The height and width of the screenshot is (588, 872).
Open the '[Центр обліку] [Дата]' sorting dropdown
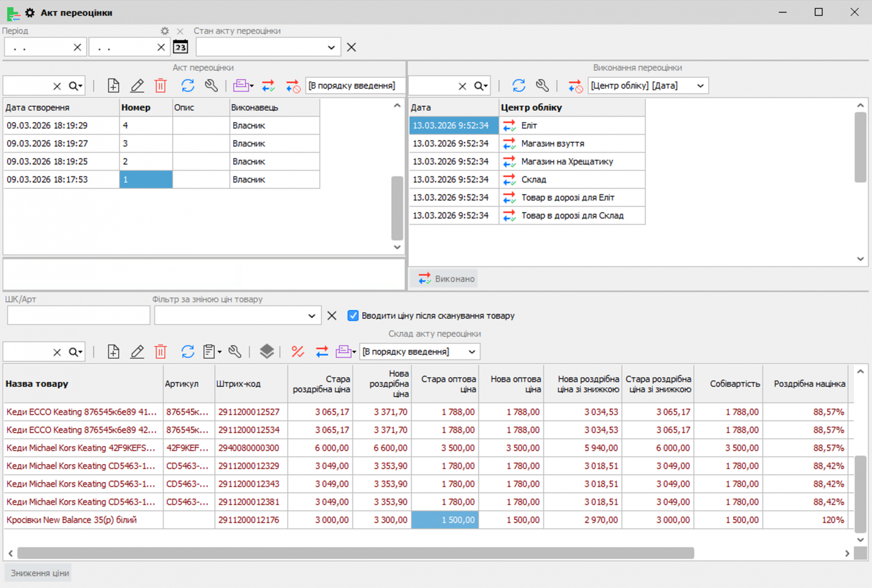pyautogui.click(x=700, y=86)
